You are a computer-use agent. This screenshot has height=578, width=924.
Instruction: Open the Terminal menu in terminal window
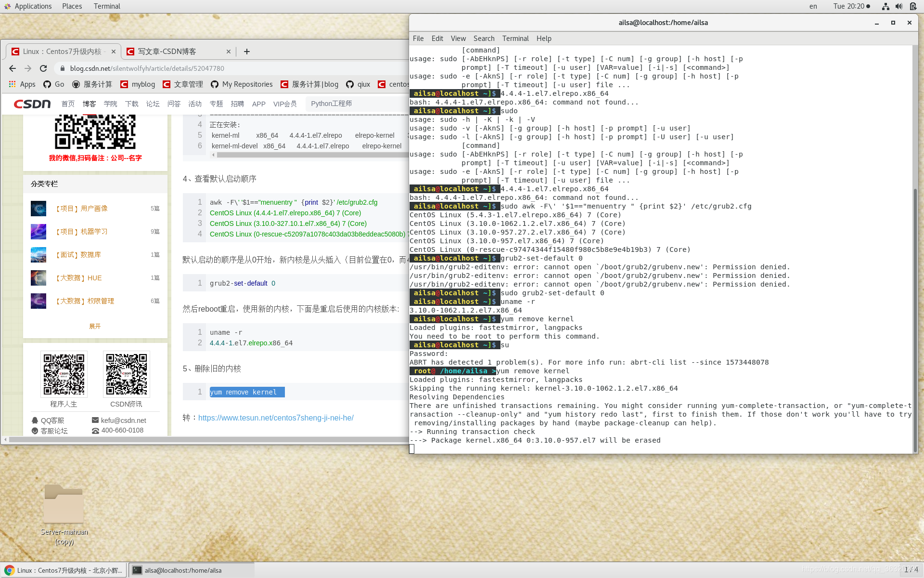coord(515,39)
